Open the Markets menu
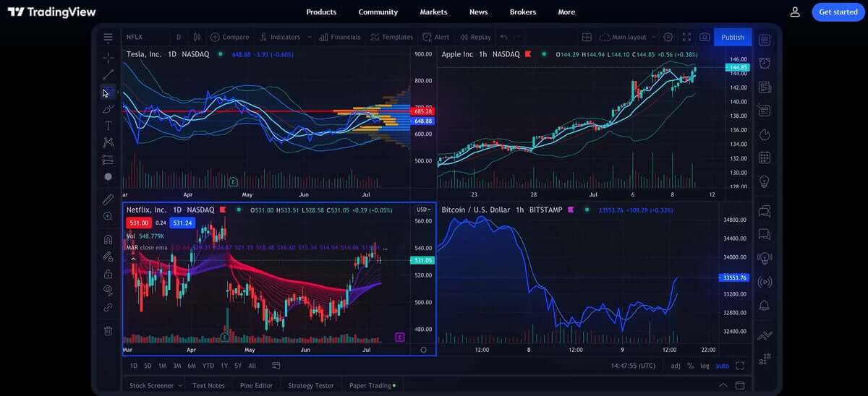Image resolution: width=868 pixels, height=396 pixels. pos(433,12)
